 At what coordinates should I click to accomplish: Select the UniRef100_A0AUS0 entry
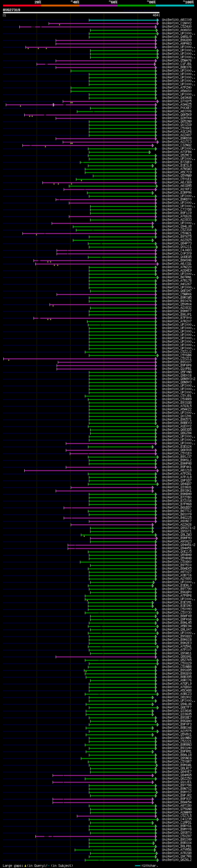point(176,30)
